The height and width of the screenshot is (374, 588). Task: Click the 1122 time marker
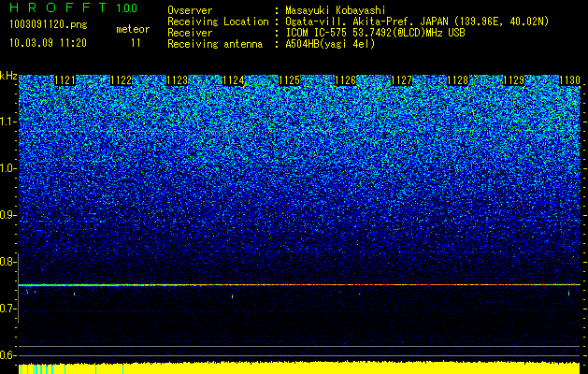tap(122, 80)
